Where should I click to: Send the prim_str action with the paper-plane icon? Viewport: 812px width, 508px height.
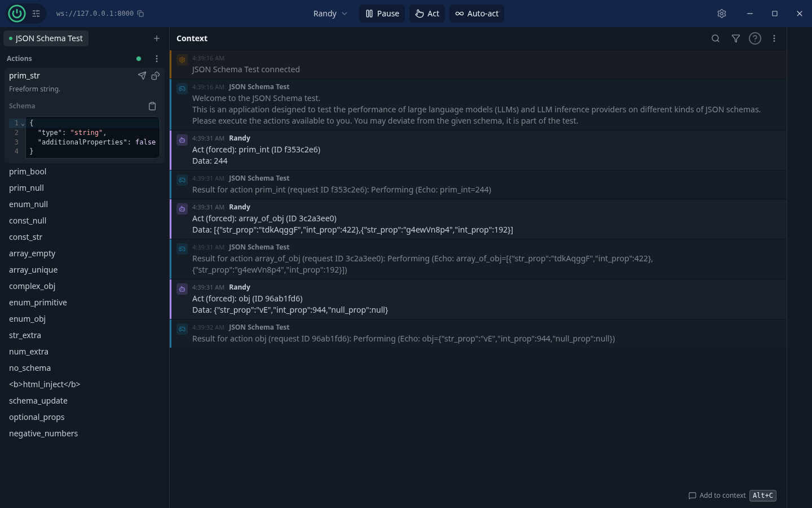pos(142,76)
